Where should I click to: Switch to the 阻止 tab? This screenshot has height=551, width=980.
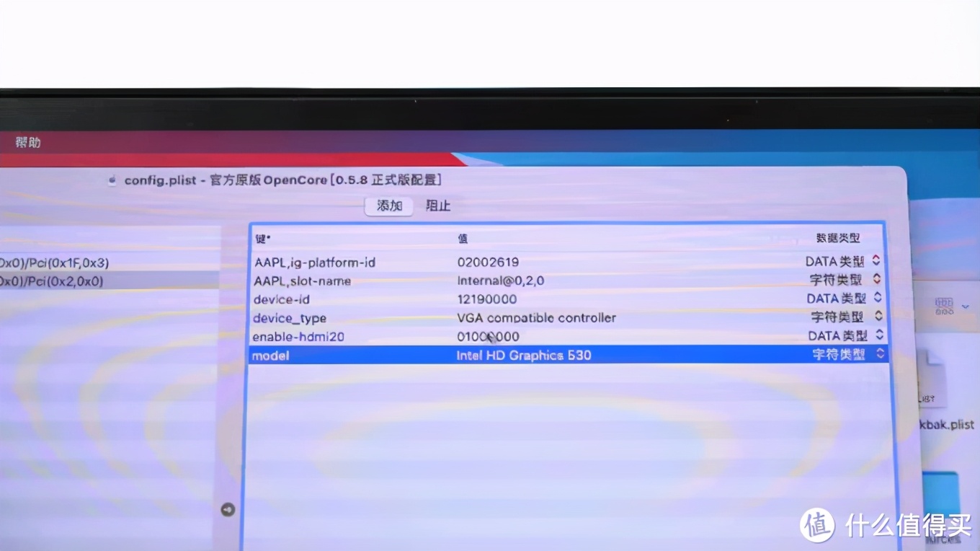(437, 206)
